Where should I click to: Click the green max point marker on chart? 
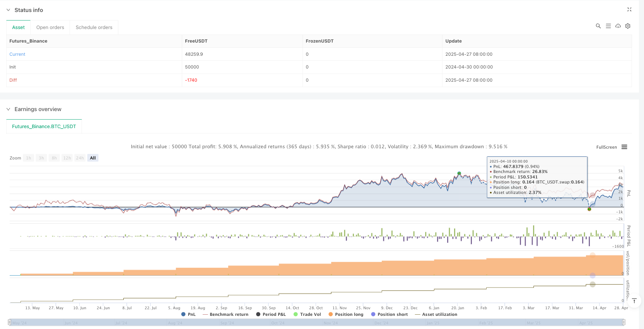tap(459, 173)
